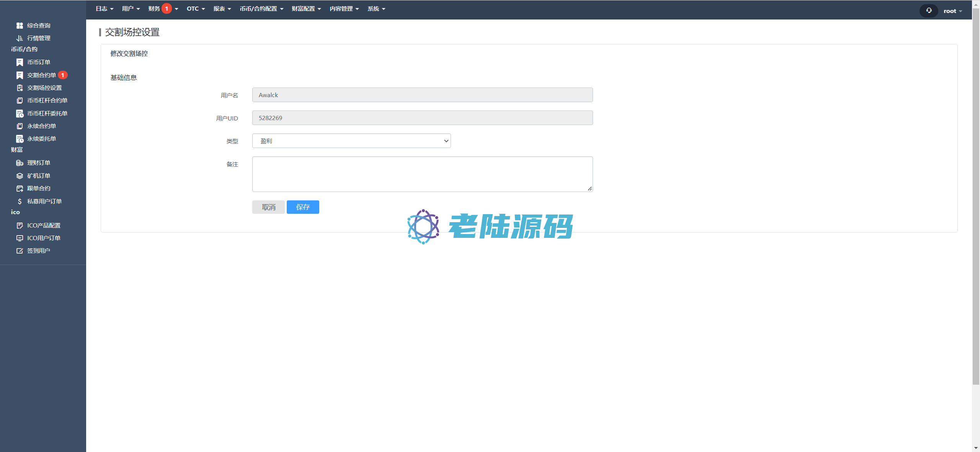Screen dimensions: 980x452
Task: Expand the 财富配置 menu
Action: pyautogui.click(x=306, y=9)
